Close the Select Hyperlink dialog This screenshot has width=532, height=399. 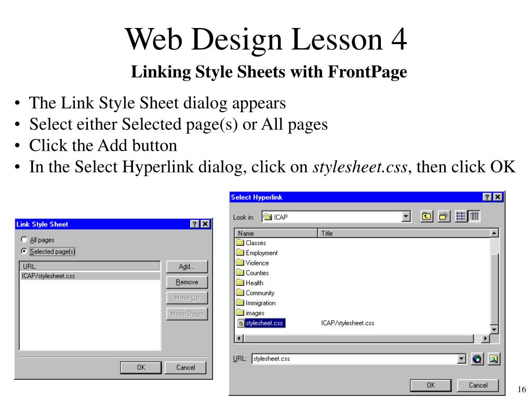[x=497, y=197]
